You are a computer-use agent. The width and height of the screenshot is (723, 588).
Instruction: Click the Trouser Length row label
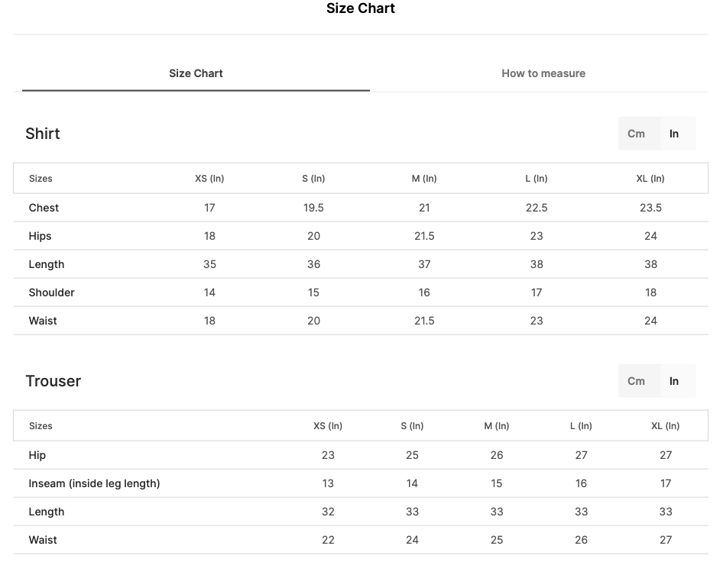(x=47, y=512)
